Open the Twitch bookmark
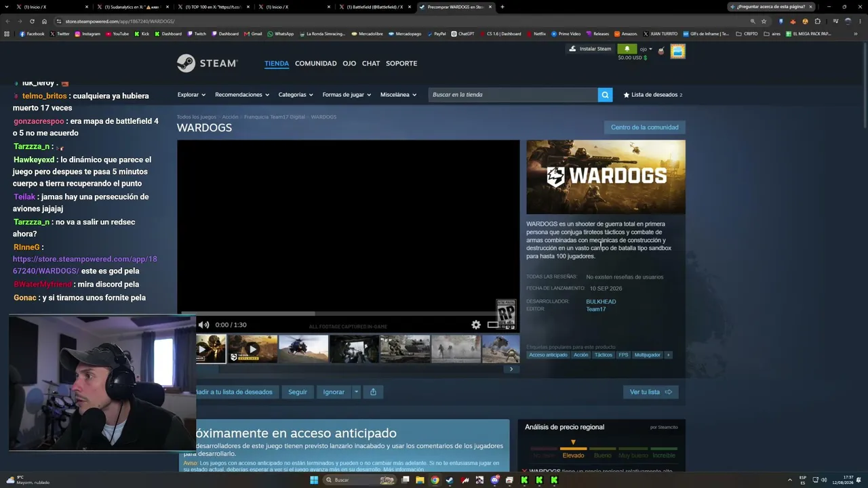This screenshot has width=868, height=488. point(197,34)
